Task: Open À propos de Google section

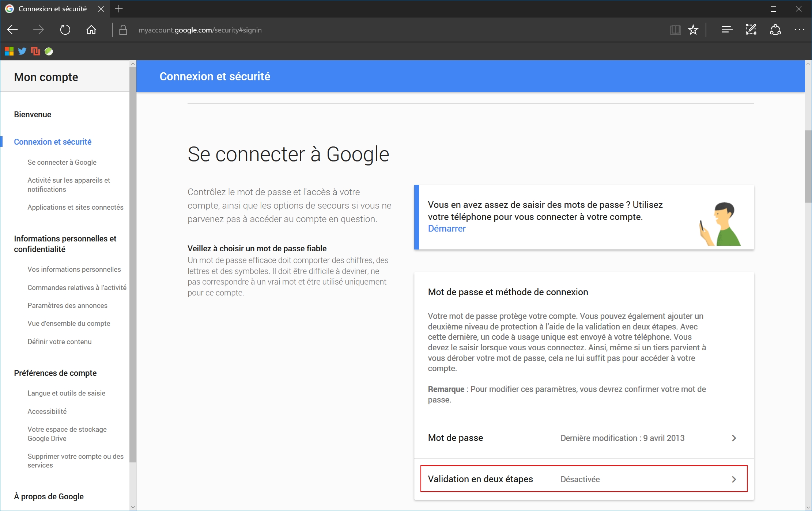Action: click(x=49, y=496)
